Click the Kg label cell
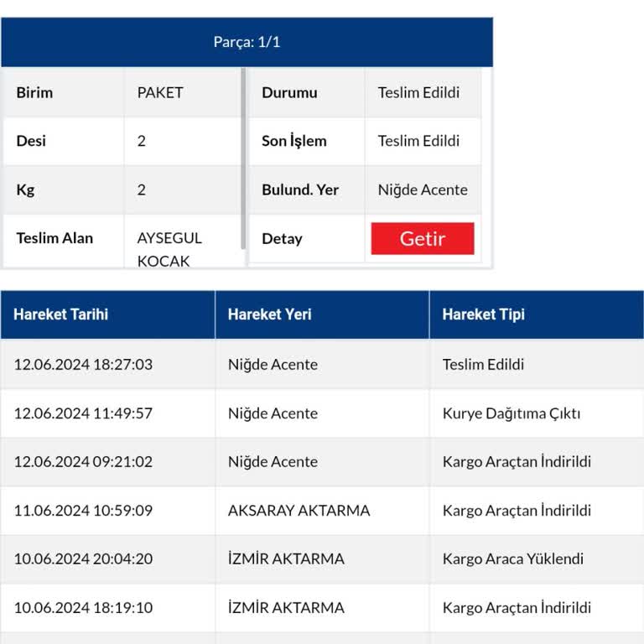Screen dimensions: 644x644 point(63,190)
